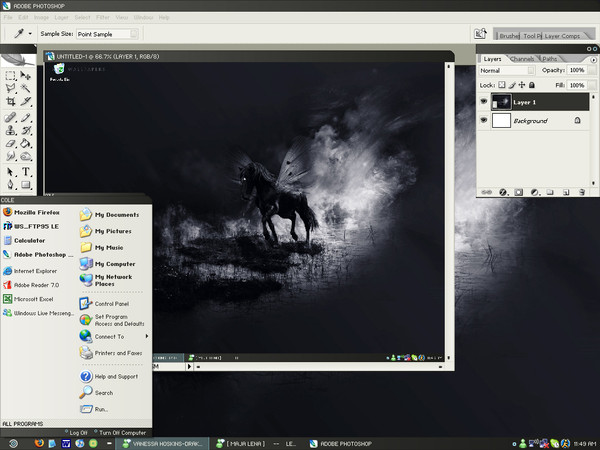Select the Eraser tool

10,143
